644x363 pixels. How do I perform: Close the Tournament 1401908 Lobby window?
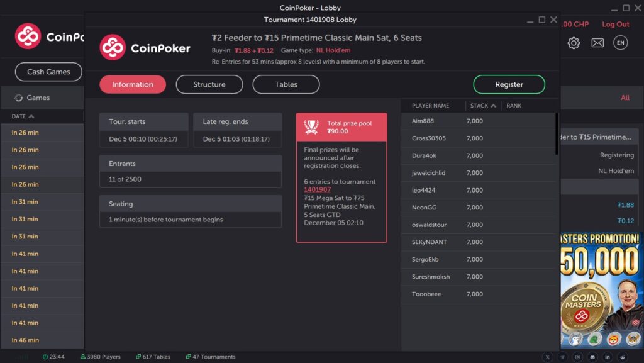(x=553, y=20)
